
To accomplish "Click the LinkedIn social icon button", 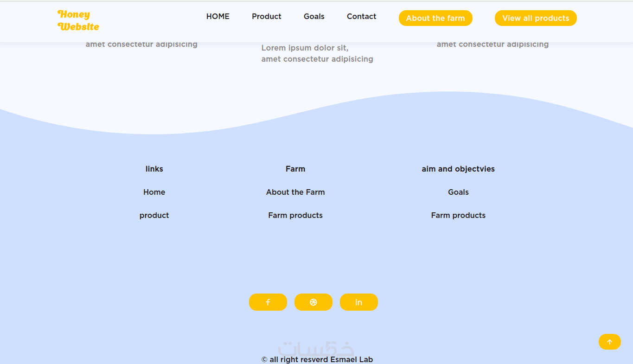I will pyautogui.click(x=359, y=302).
